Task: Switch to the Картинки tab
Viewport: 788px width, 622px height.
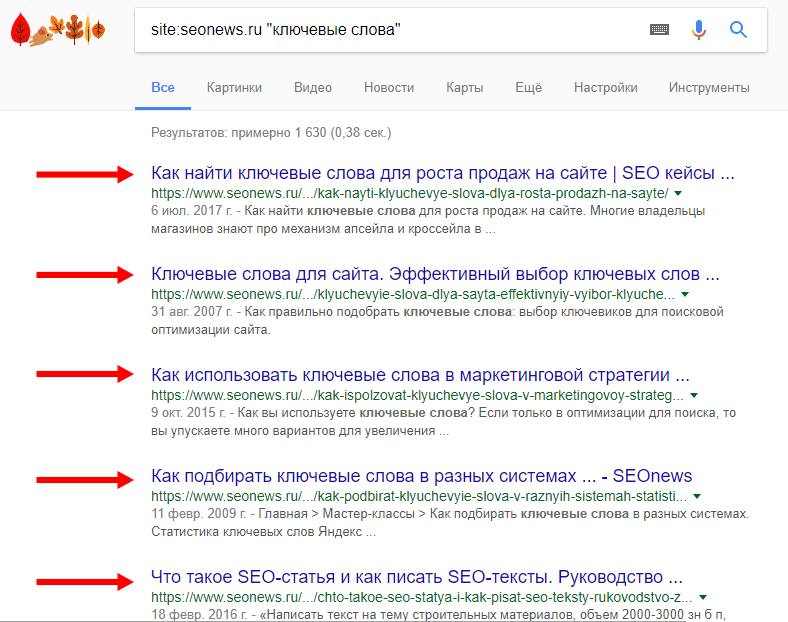Action: coord(234,87)
